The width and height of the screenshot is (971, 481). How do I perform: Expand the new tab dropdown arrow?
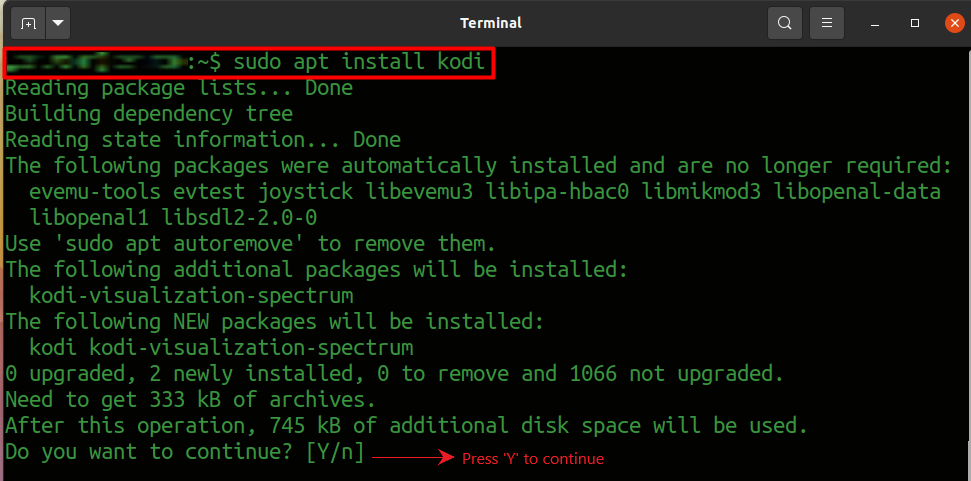[x=58, y=24]
